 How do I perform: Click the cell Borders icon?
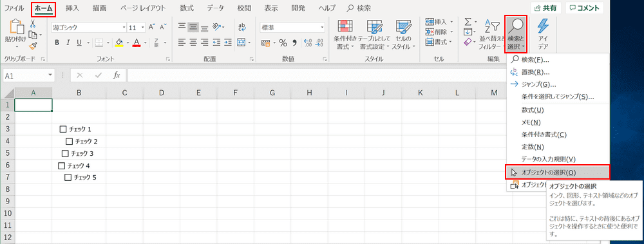(x=99, y=42)
